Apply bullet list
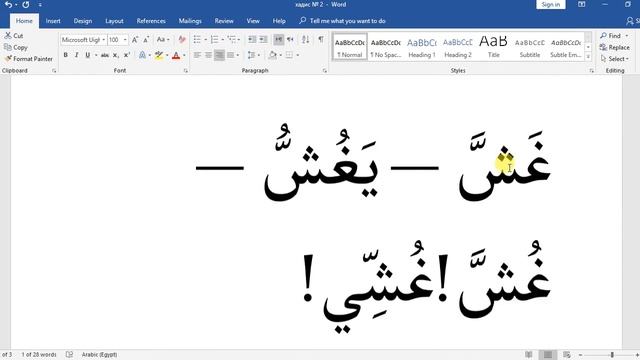 coord(197,40)
